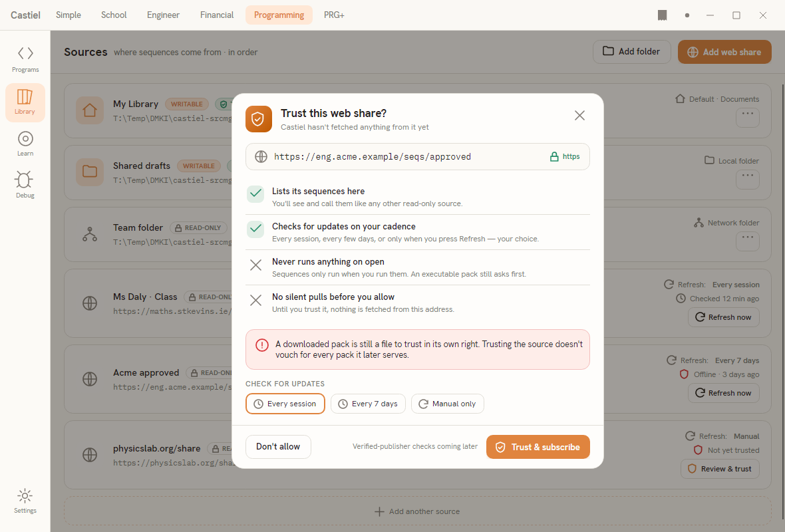
Task: Click the https lock badge
Action: coord(565,157)
